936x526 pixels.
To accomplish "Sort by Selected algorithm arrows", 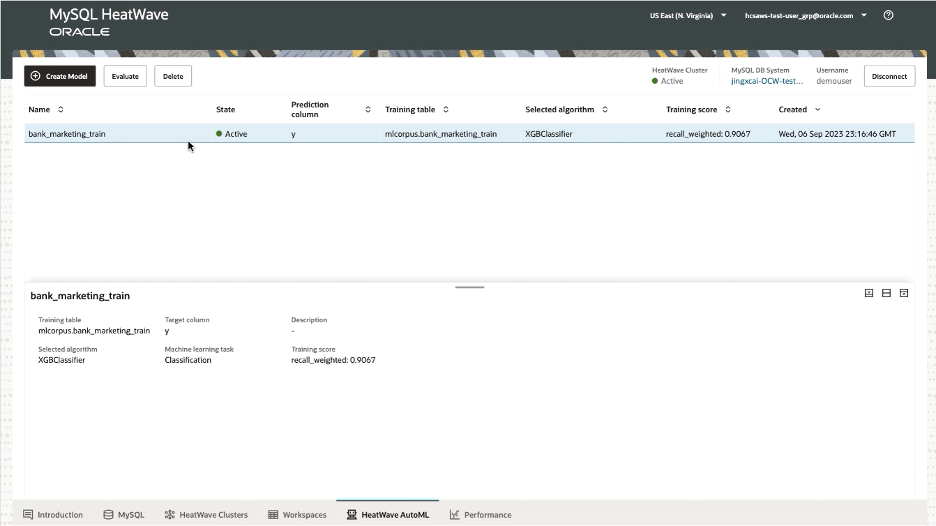I will coord(605,109).
